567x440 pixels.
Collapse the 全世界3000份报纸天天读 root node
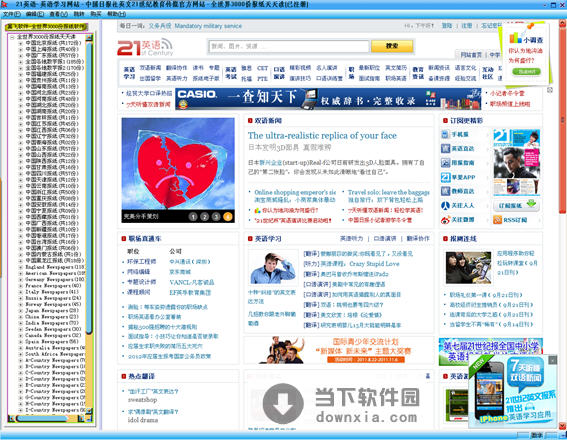[x=12, y=37]
